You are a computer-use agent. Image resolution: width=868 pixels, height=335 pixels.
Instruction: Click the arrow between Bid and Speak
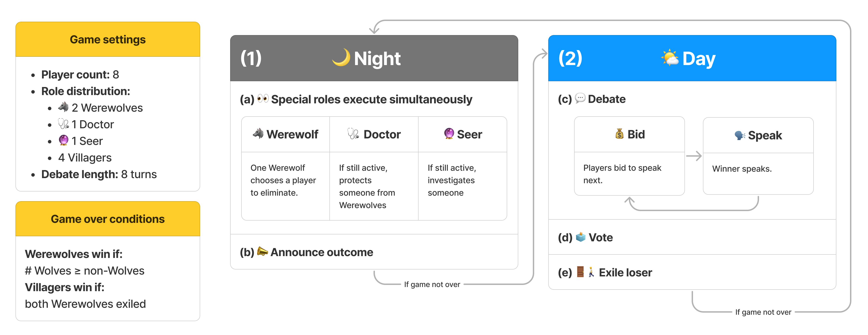[694, 156]
